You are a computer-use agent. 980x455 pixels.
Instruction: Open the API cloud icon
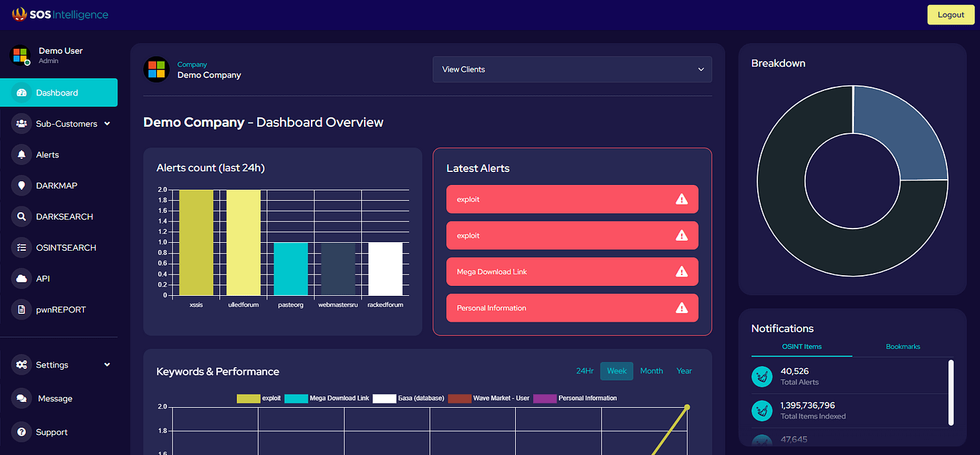[x=21, y=278]
